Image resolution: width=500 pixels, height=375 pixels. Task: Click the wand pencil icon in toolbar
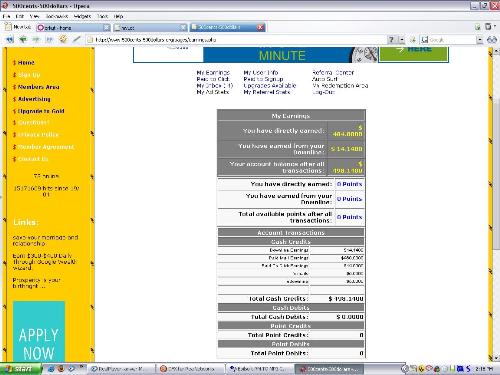point(76,39)
